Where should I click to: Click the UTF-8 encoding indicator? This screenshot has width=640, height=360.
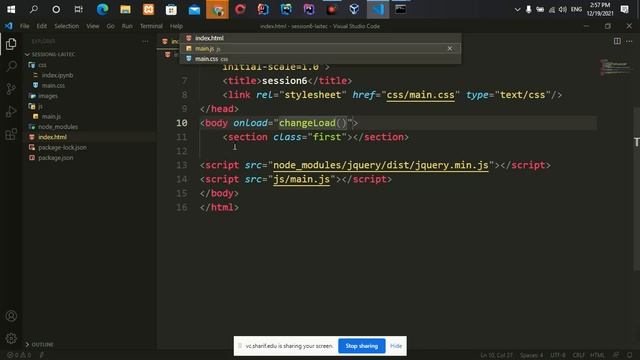(x=558, y=355)
